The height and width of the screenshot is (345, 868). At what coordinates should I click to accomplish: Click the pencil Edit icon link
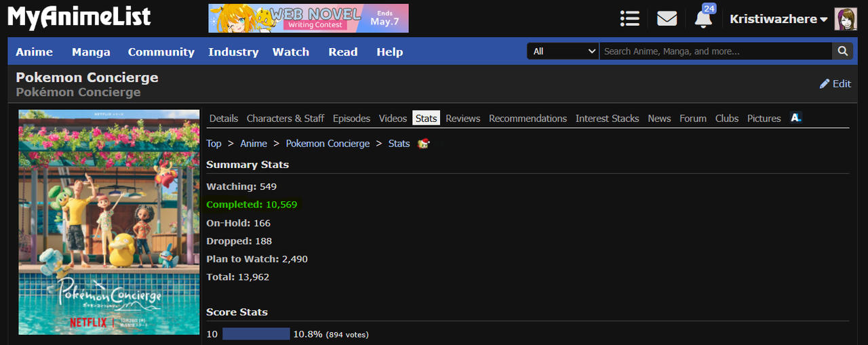point(835,83)
